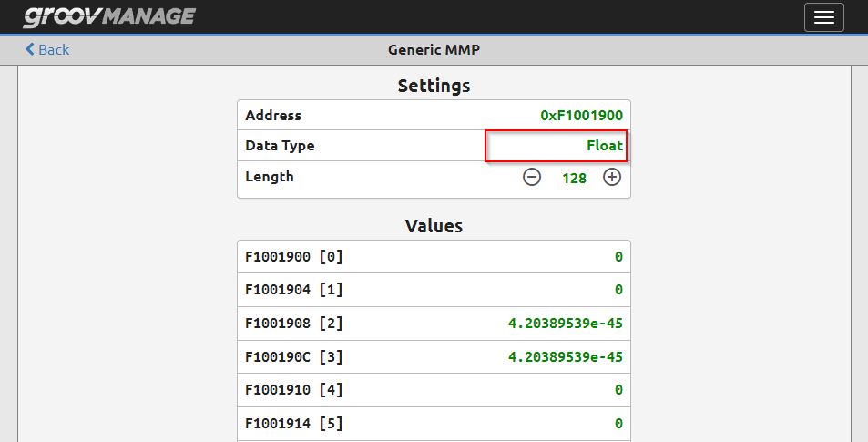Increase Length with plus icon

coord(612,177)
